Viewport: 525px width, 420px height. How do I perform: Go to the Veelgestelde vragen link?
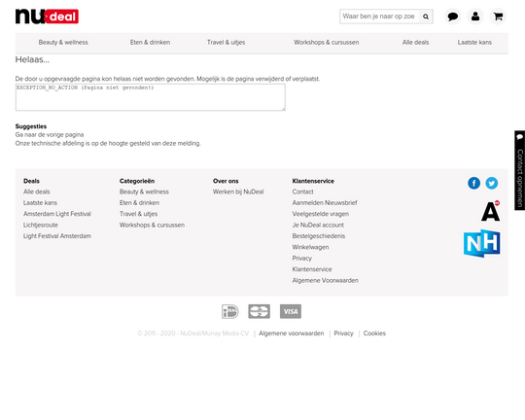point(321,214)
